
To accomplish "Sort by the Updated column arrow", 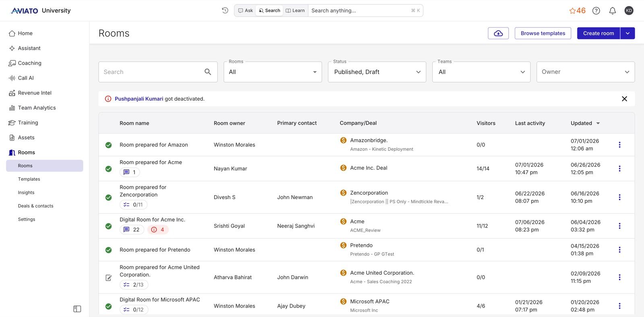I will pos(598,124).
